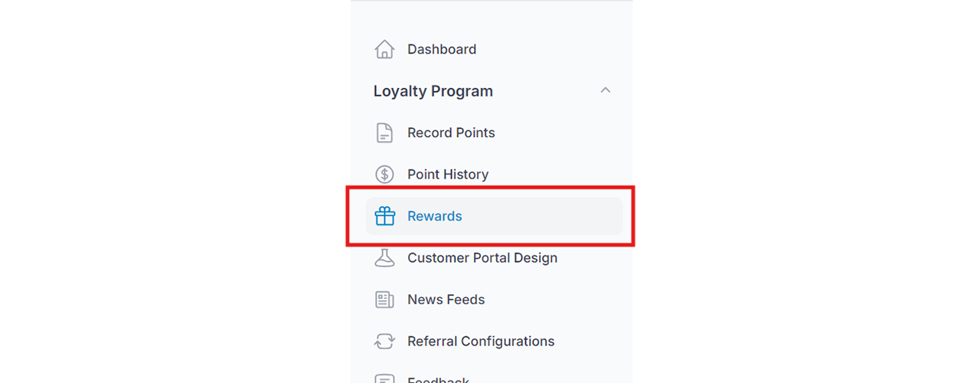Click the Referral Configurations arrows icon

click(x=384, y=342)
